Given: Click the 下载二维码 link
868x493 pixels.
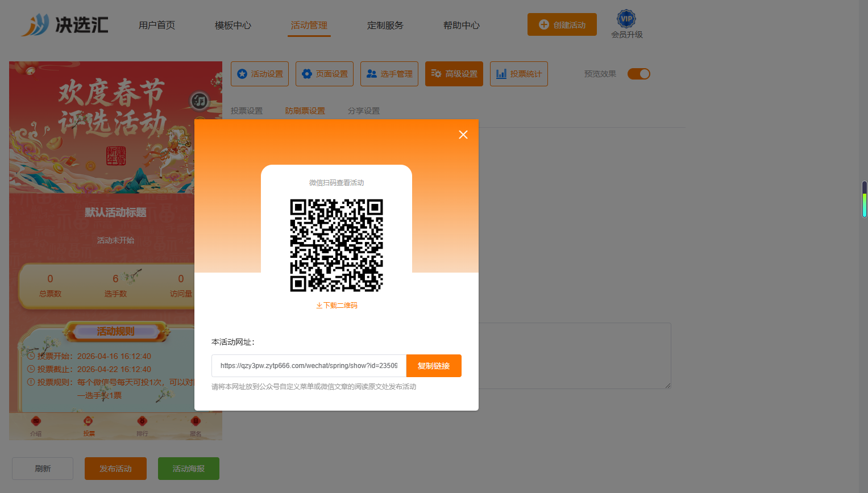Looking at the screenshot, I should 337,306.
